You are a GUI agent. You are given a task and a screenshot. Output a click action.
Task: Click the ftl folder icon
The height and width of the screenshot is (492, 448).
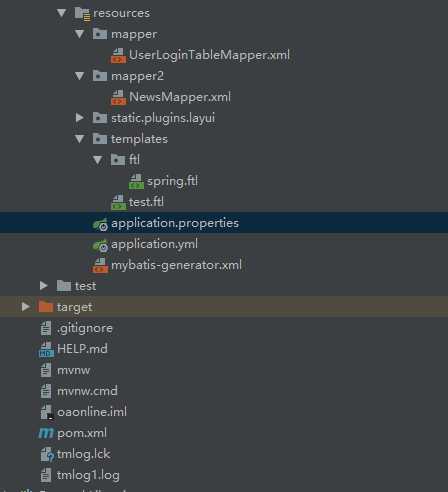(118, 160)
